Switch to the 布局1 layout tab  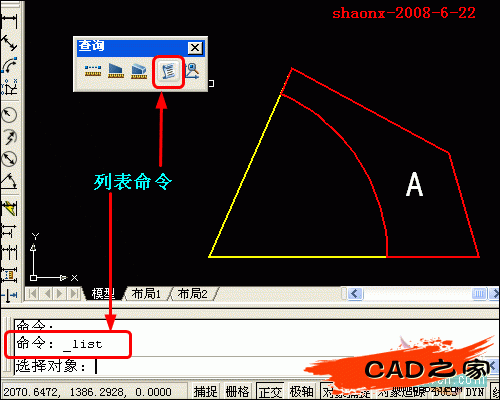click(146, 294)
